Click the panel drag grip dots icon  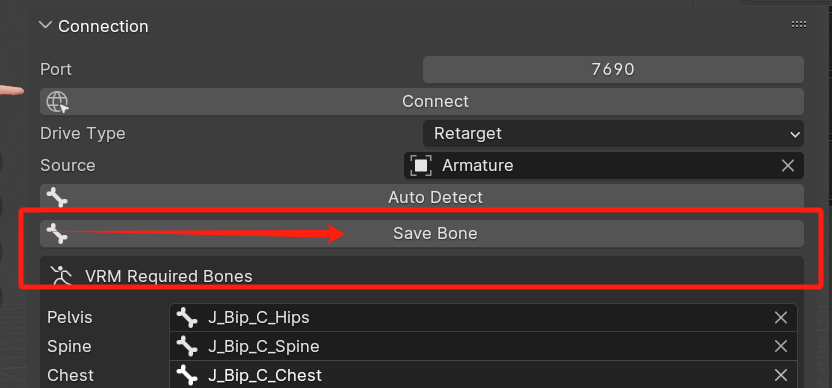click(x=799, y=24)
